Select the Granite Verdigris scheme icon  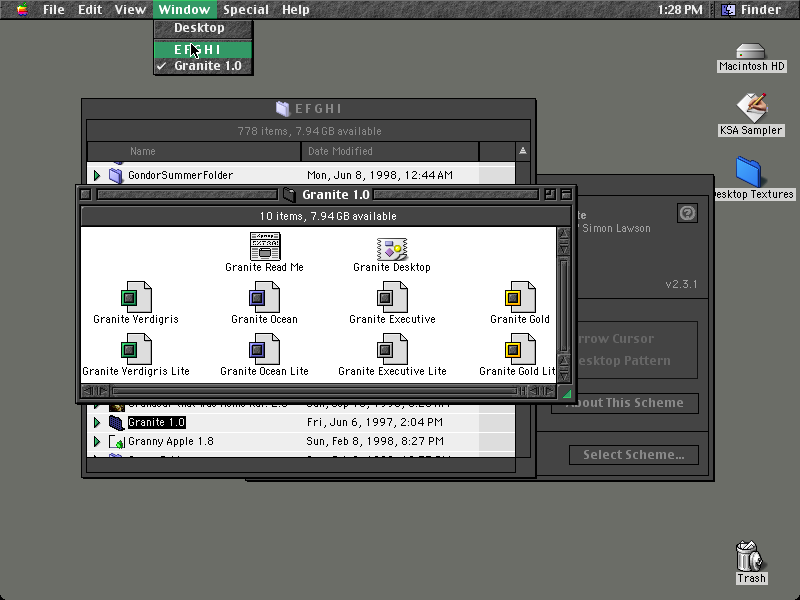click(136, 297)
